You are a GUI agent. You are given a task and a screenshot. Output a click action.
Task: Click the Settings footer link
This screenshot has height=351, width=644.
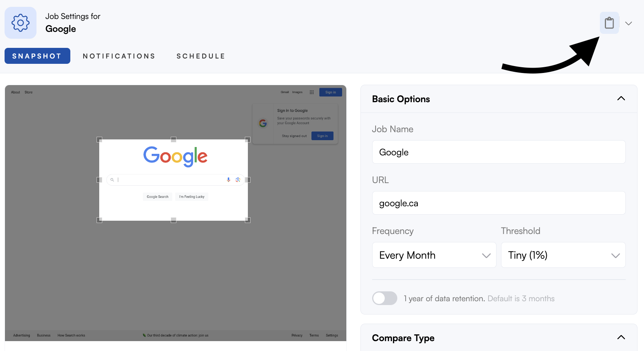click(332, 335)
